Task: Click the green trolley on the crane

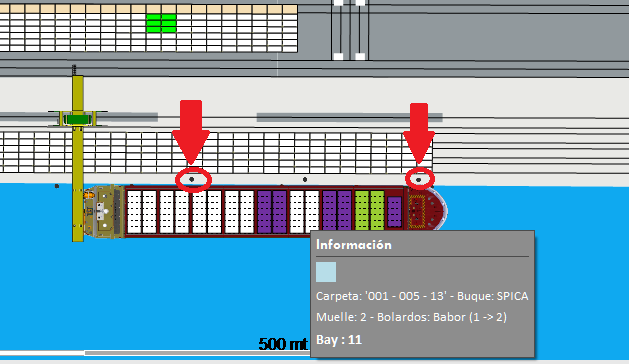Action: (x=77, y=120)
